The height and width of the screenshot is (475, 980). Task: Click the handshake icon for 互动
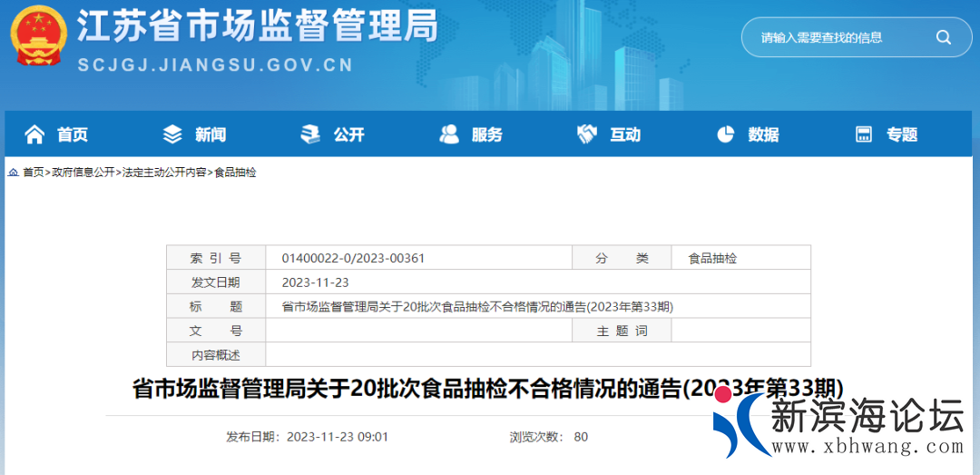click(587, 134)
